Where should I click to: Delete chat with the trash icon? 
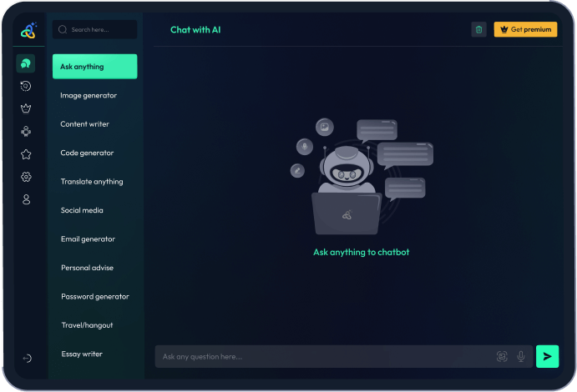point(478,29)
